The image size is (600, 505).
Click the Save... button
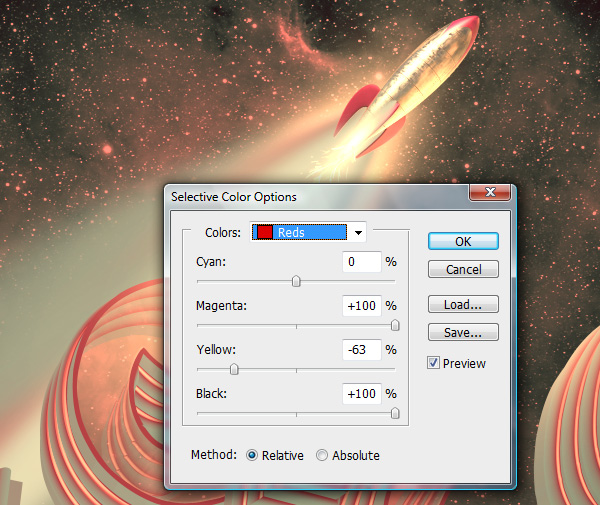coord(463,332)
